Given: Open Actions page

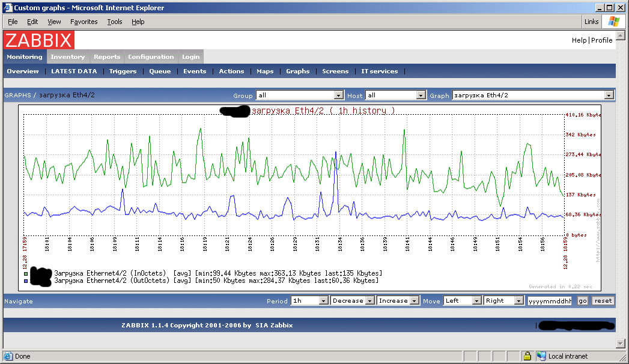Looking at the screenshot, I should click(x=231, y=71).
